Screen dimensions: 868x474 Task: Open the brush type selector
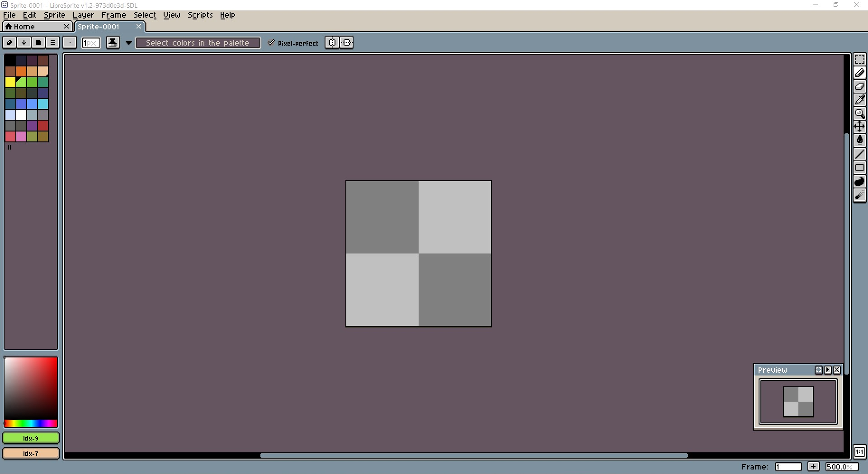pyautogui.click(x=70, y=42)
